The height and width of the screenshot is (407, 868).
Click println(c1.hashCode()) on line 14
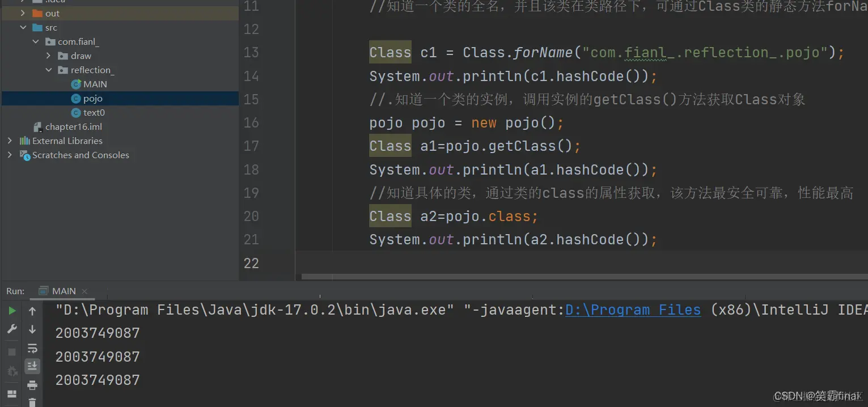click(x=513, y=76)
